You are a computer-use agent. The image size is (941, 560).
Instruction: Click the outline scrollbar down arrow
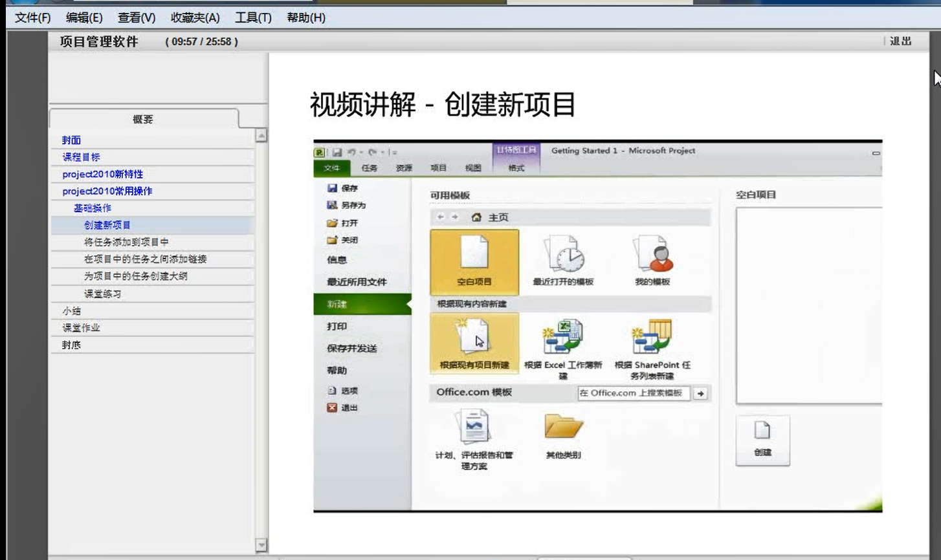coord(261,545)
